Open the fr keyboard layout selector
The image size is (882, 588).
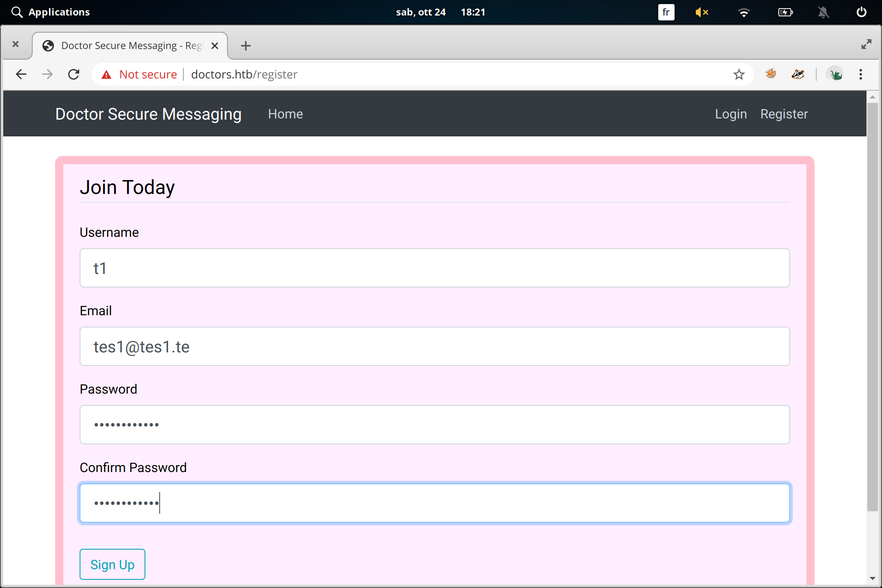[666, 12]
